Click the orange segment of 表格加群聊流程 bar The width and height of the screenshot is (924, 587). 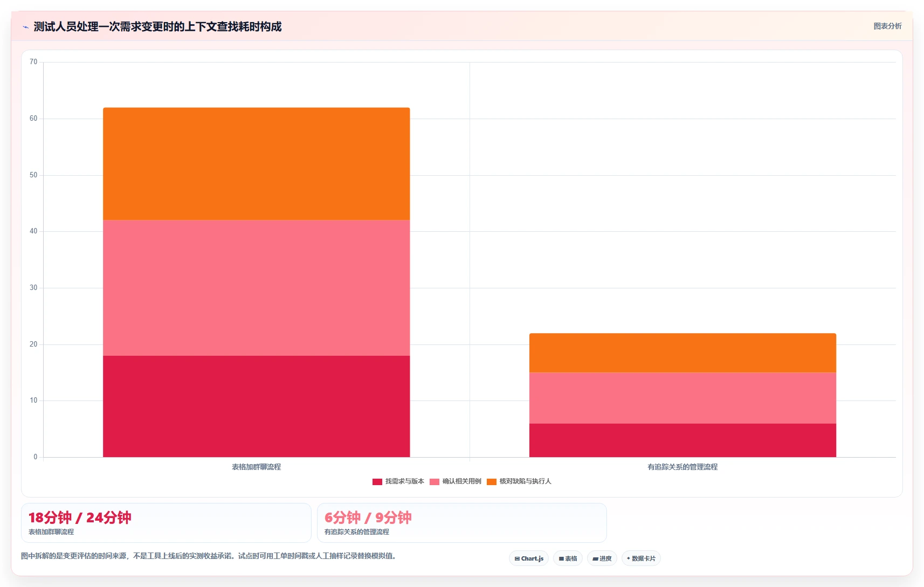click(x=257, y=164)
